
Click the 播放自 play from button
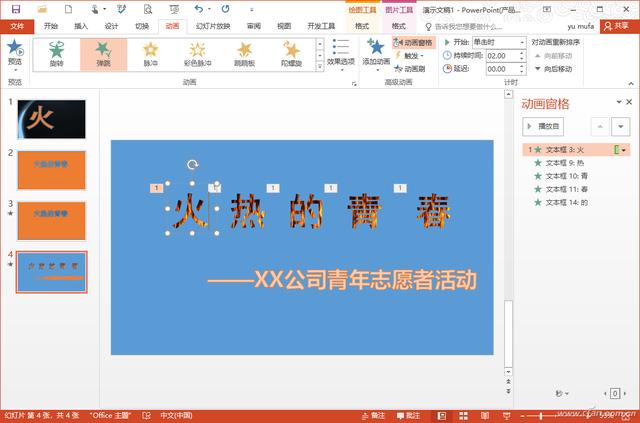point(543,127)
